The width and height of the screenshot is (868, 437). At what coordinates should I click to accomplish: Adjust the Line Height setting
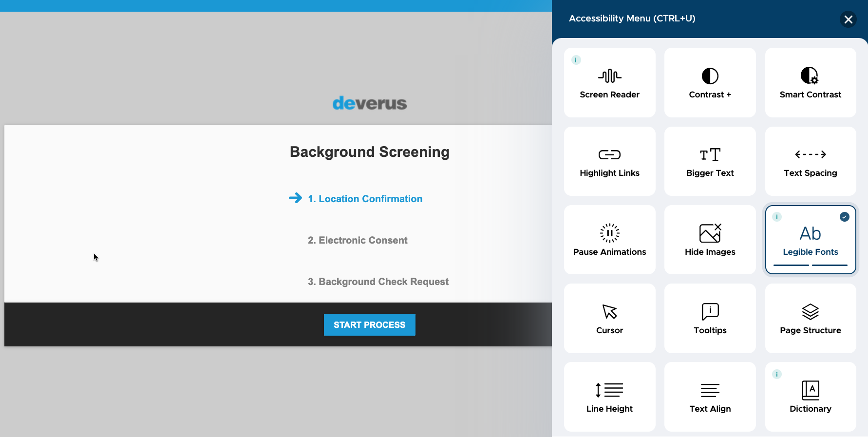(609, 397)
